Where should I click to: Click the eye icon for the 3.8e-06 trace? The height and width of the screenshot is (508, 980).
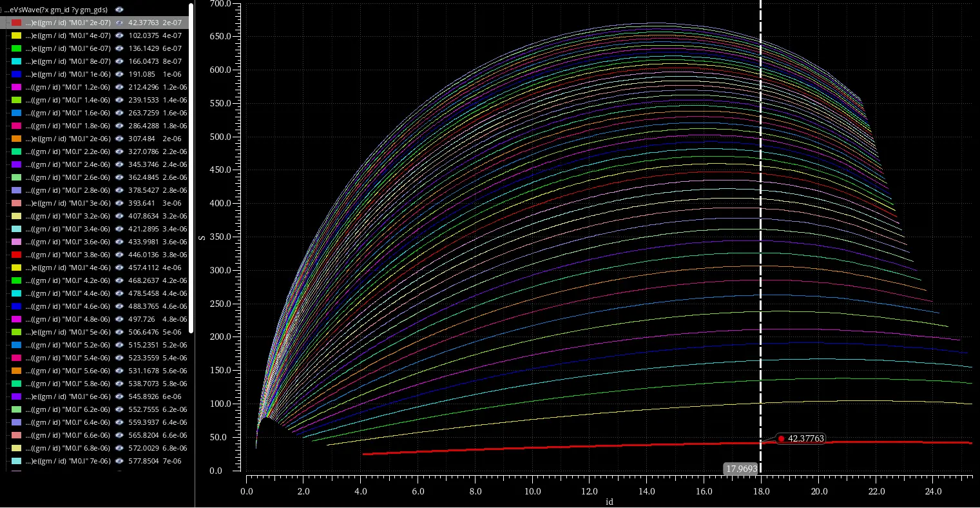coord(119,255)
